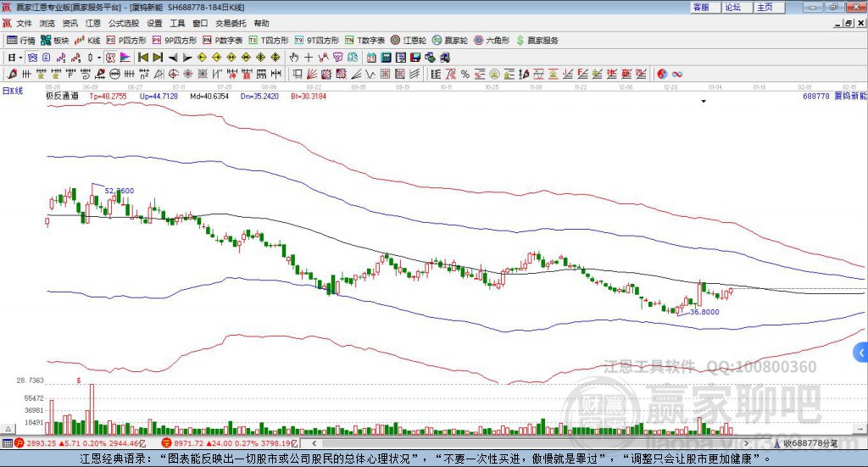Open the calendar date icon

point(371,58)
